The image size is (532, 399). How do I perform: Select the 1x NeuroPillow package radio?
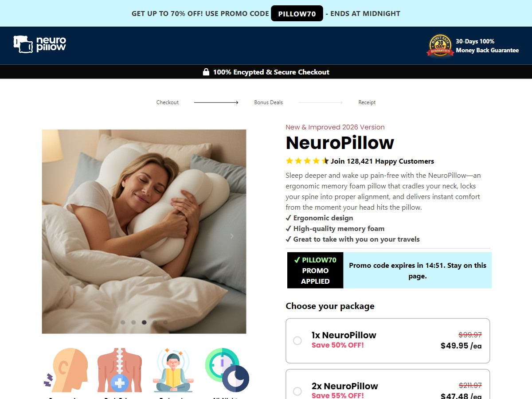[297, 340]
